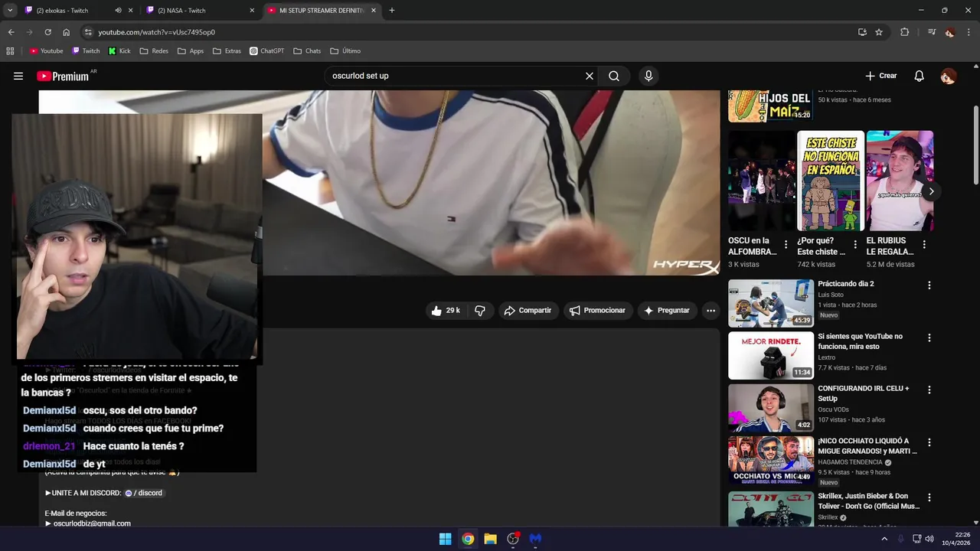Open Windows Start menu
This screenshot has width=980, height=551.
tap(445, 539)
